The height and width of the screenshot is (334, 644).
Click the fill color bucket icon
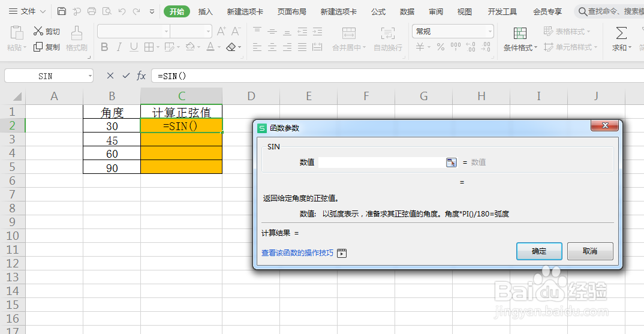coord(189,47)
